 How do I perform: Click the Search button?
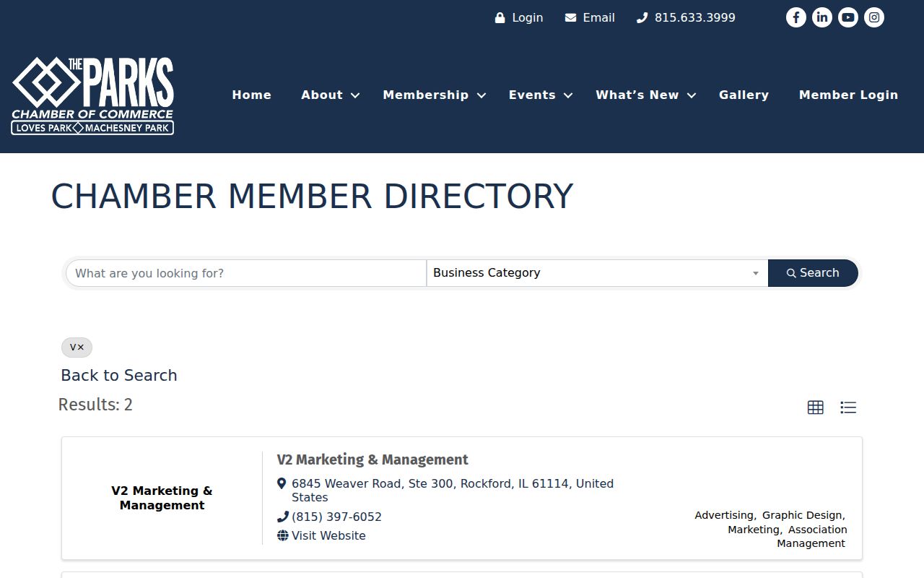(813, 273)
